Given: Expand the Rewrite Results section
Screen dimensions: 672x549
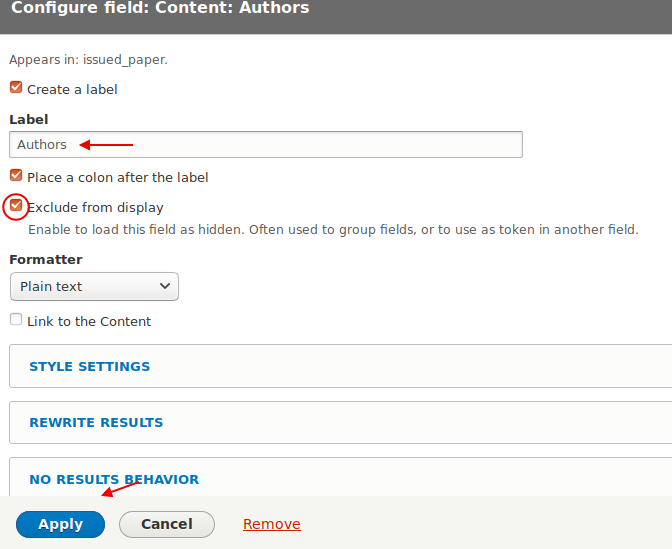Looking at the screenshot, I should 96,423.
